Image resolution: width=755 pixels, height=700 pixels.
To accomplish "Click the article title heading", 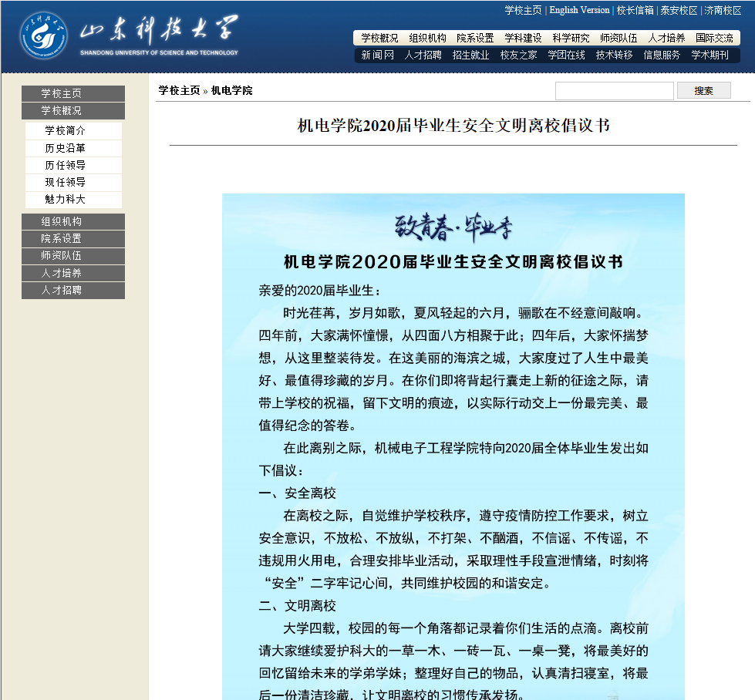I will (x=453, y=126).
